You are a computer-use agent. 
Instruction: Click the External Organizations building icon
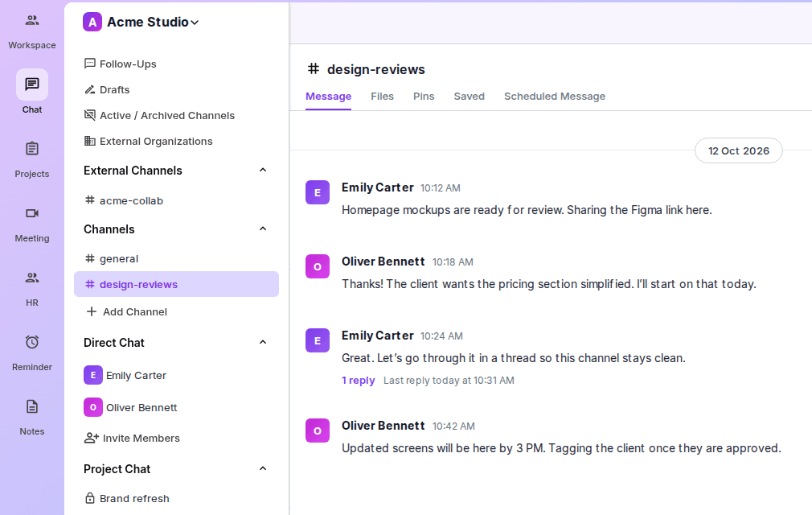click(x=89, y=141)
